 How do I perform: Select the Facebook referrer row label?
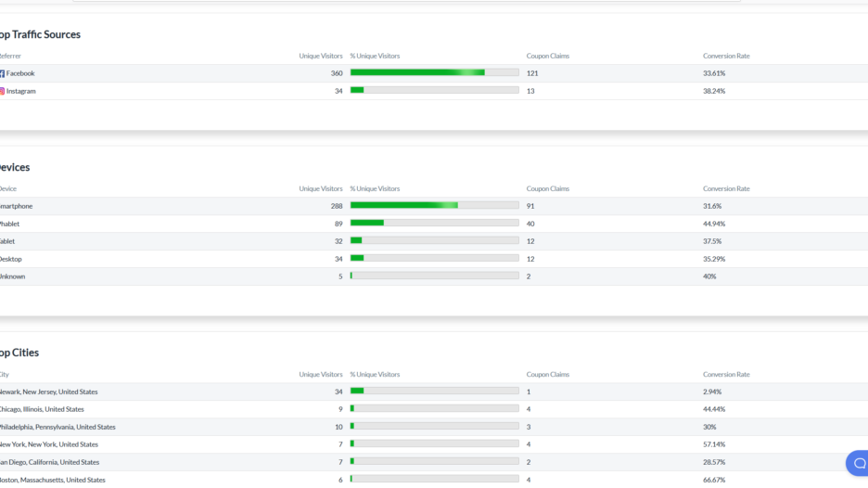coord(20,73)
